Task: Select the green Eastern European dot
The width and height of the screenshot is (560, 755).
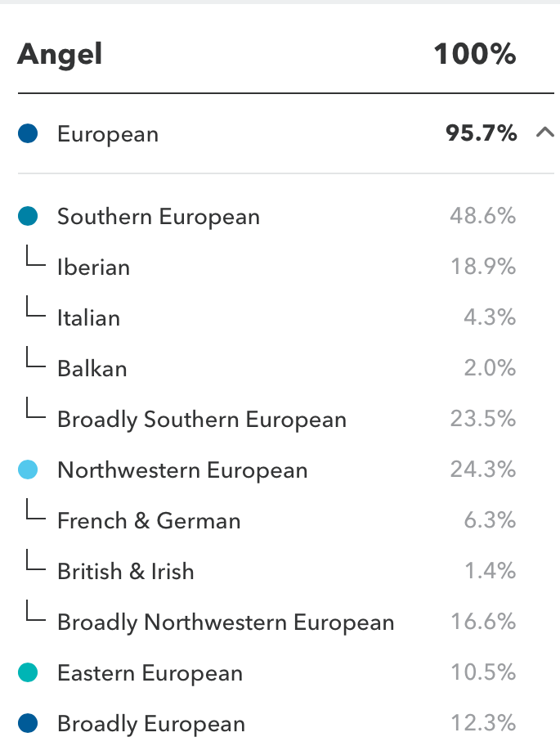Action: 28,672
